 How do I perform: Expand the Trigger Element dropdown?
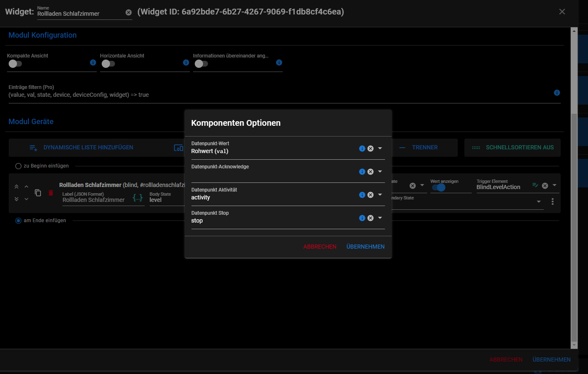pyautogui.click(x=555, y=185)
